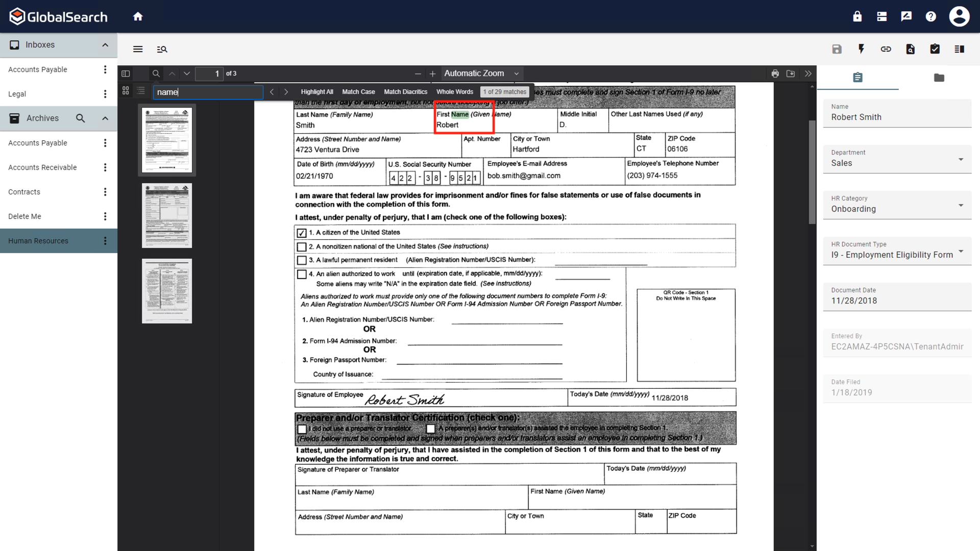Image resolution: width=980 pixels, height=551 pixels.
Task: Open the print icon in the PDF toolbar
Action: pyautogui.click(x=775, y=73)
